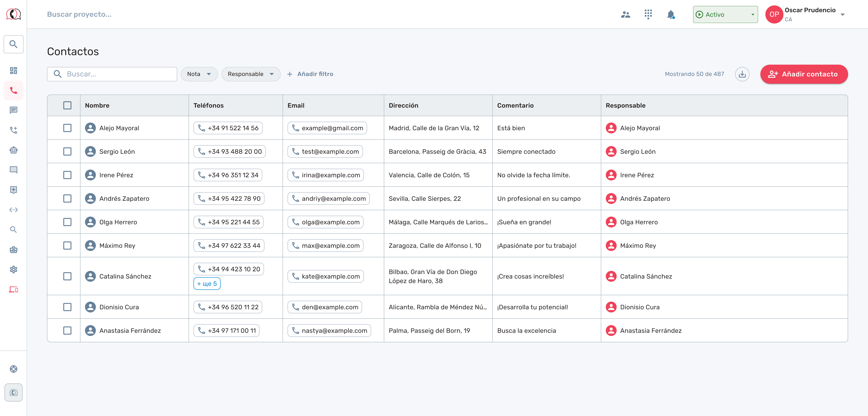Screen dimensions: 868x416
Task: Toggle the select-all checkbox in header
Action: tap(67, 106)
